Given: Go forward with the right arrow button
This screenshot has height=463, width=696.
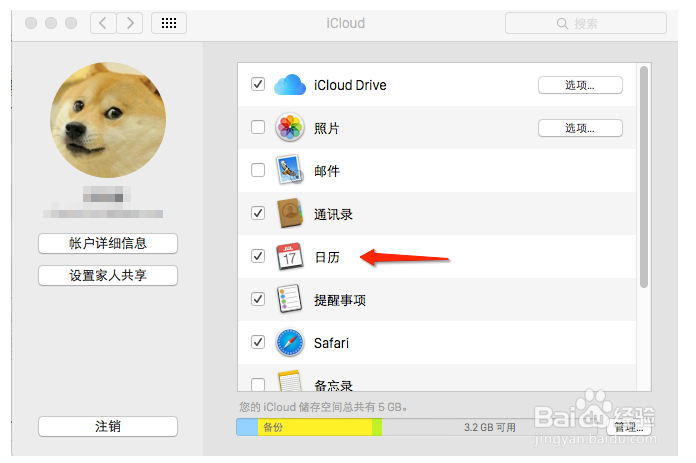Looking at the screenshot, I should tap(130, 23).
